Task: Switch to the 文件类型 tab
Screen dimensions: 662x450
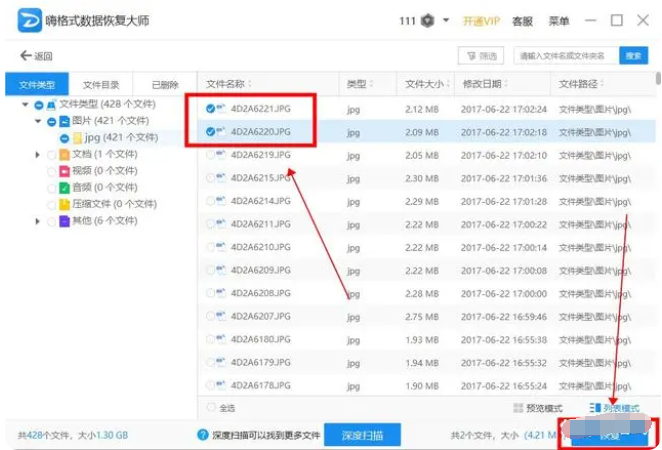Action: [x=37, y=84]
